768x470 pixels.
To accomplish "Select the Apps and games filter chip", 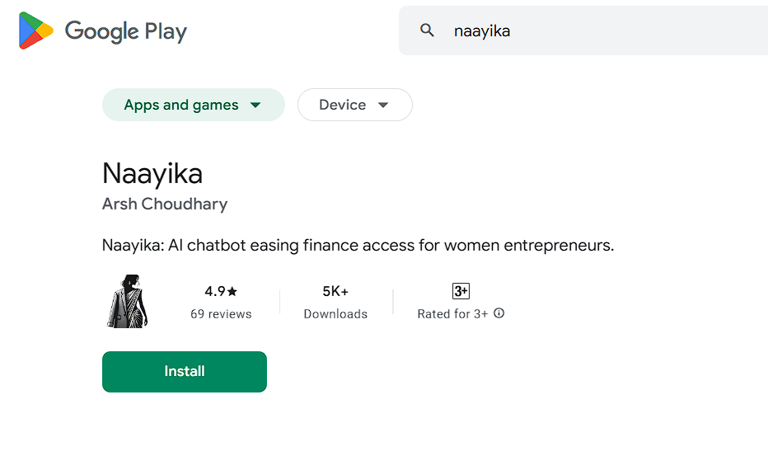I will point(181,105).
